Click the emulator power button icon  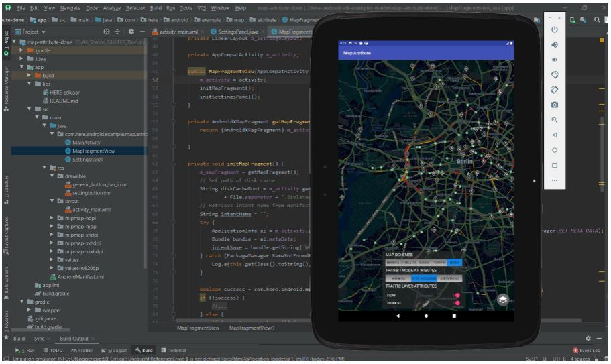tap(555, 29)
